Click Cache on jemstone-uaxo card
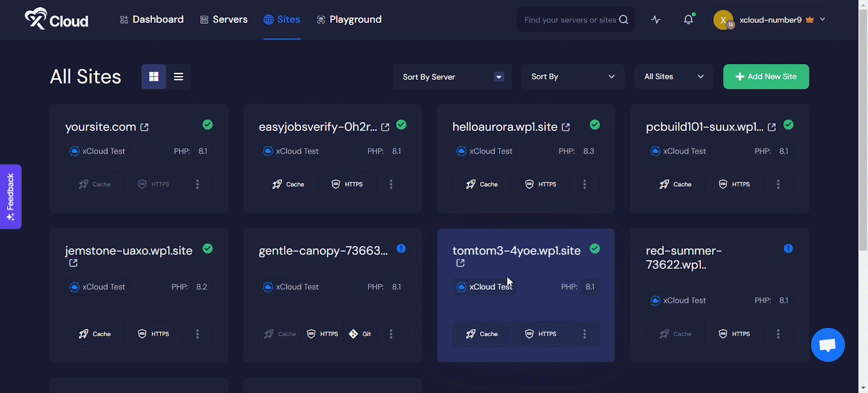The height and width of the screenshot is (393, 868). click(95, 334)
